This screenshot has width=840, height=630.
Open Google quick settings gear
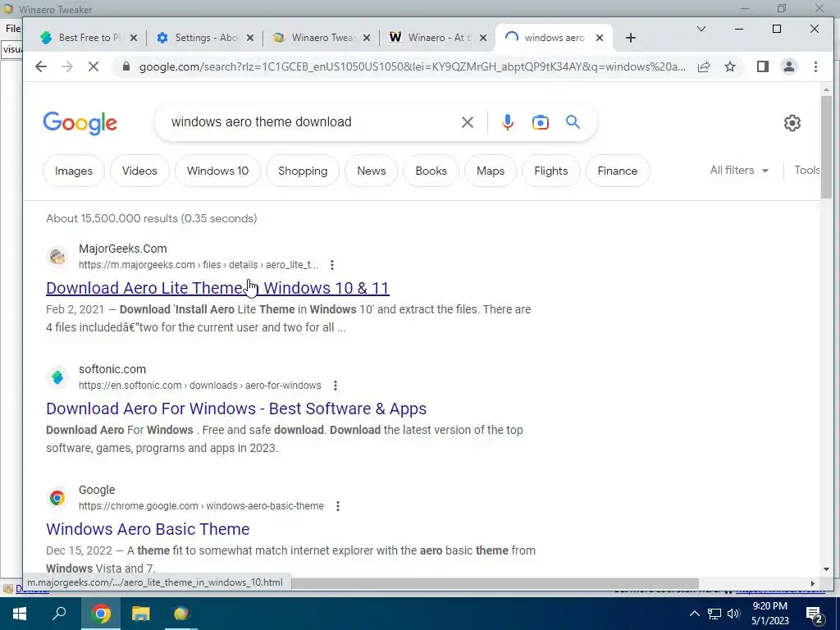click(x=792, y=123)
